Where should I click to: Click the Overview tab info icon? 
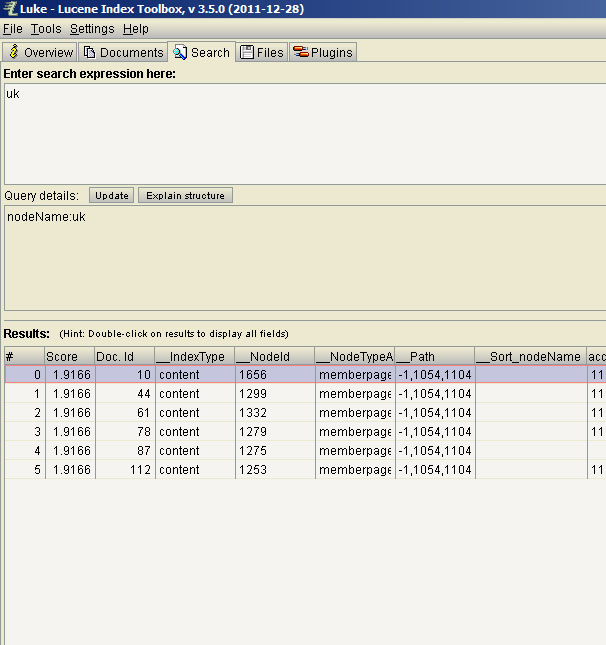14,52
